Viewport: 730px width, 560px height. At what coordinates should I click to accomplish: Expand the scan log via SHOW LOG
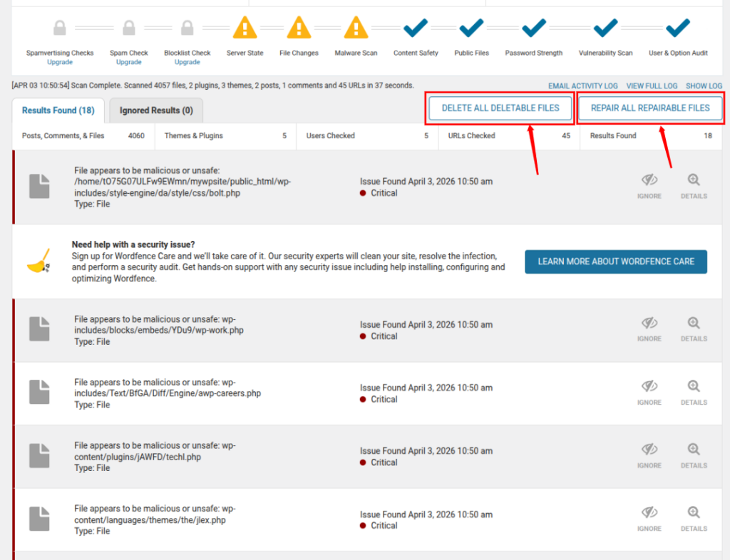click(x=704, y=85)
